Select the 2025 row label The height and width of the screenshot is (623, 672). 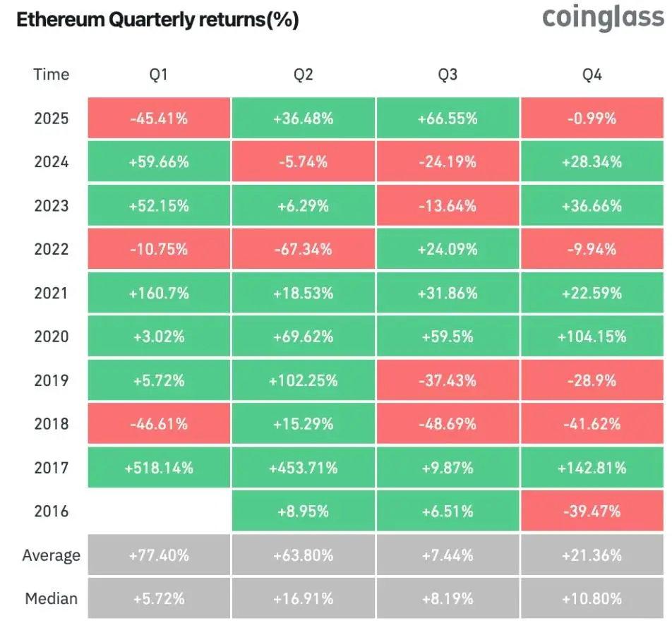coord(52,118)
